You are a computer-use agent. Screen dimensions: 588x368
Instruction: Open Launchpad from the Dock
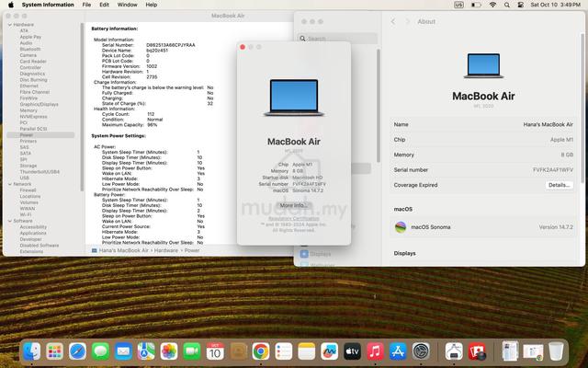(x=55, y=351)
